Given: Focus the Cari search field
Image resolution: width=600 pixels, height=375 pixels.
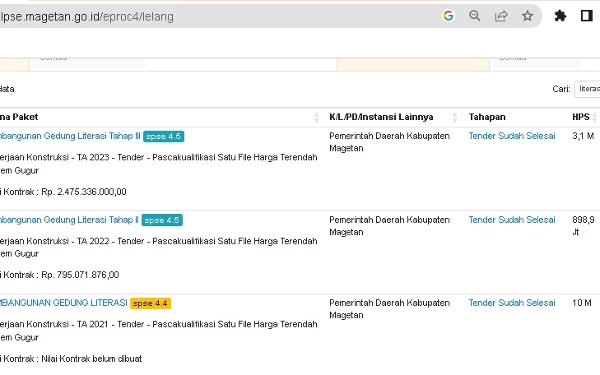Looking at the screenshot, I should (587, 89).
